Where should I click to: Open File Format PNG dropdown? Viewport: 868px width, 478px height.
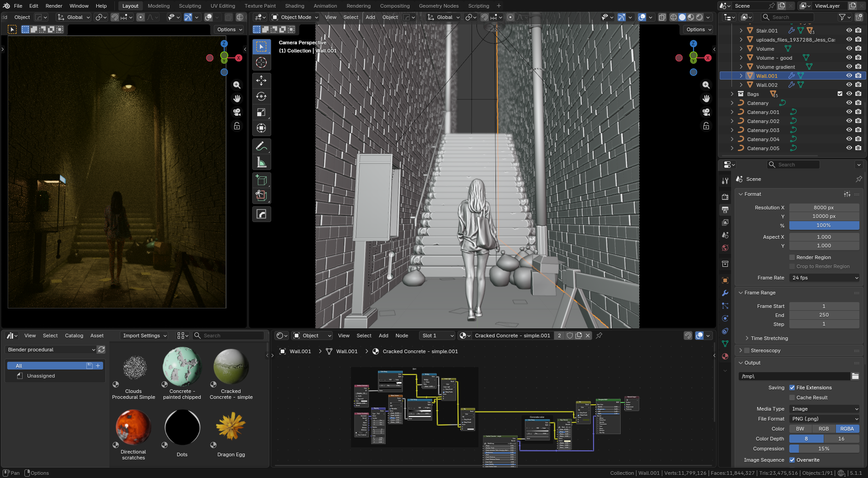coord(824,419)
